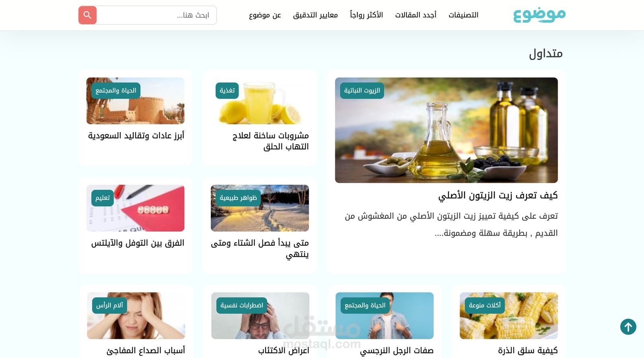Go to الأكثر رواجاً page
Screen dimensions: 644x358
(366, 15)
